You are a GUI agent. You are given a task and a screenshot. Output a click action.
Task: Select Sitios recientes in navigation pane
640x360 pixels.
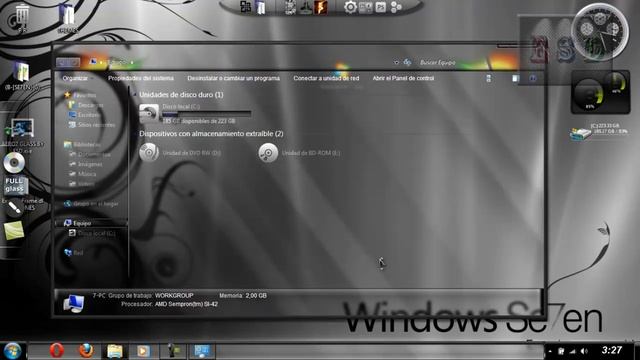click(92, 125)
